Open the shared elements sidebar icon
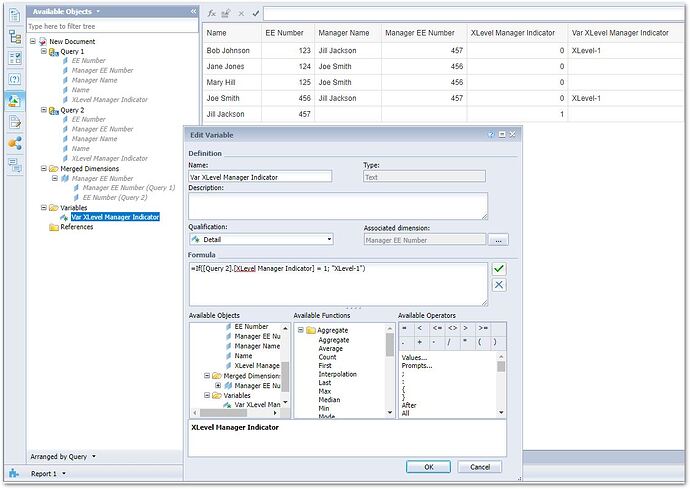Screen dimensions: 690x489 [x=15, y=143]
